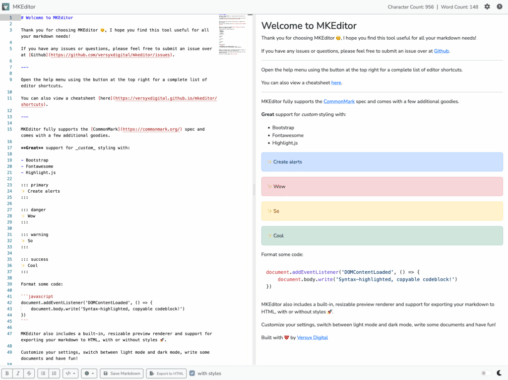
Task: Open the Versyx Digital link
Action: click(x=312, y=338)
